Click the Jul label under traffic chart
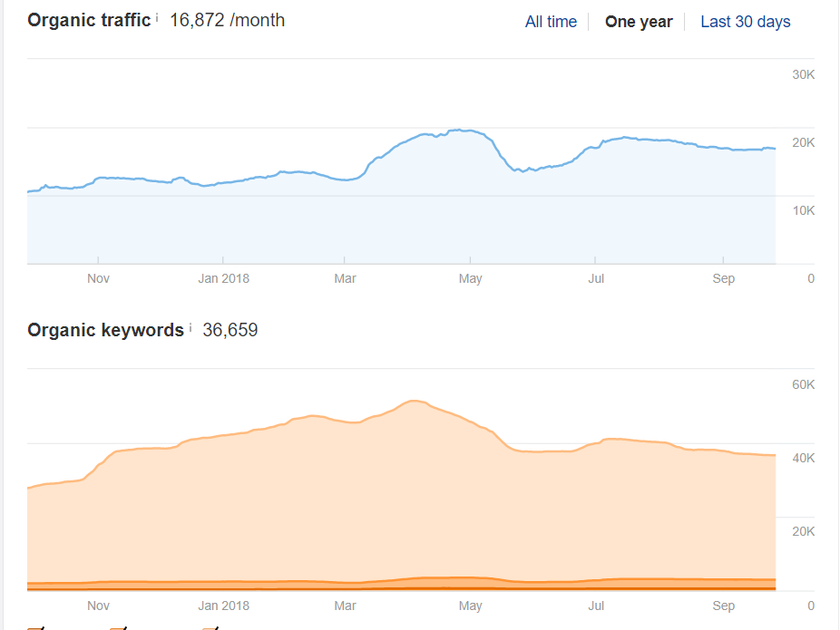 click(596, 278)
